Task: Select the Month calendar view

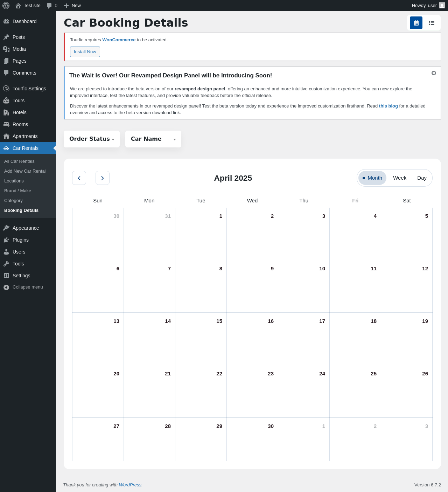Action: pyautogui.click(x=372, y=178)
